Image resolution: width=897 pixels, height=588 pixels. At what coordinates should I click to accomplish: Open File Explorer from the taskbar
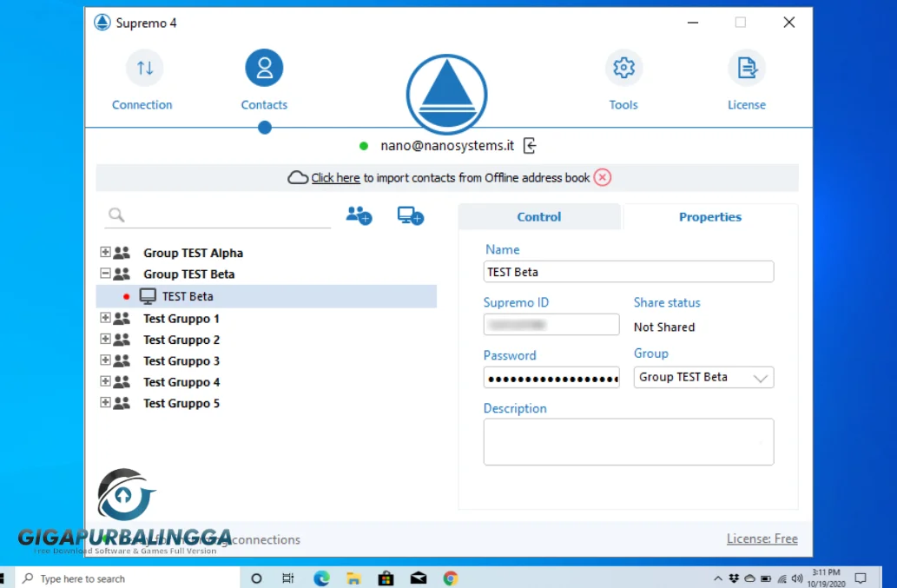click(x=353, y=578)
